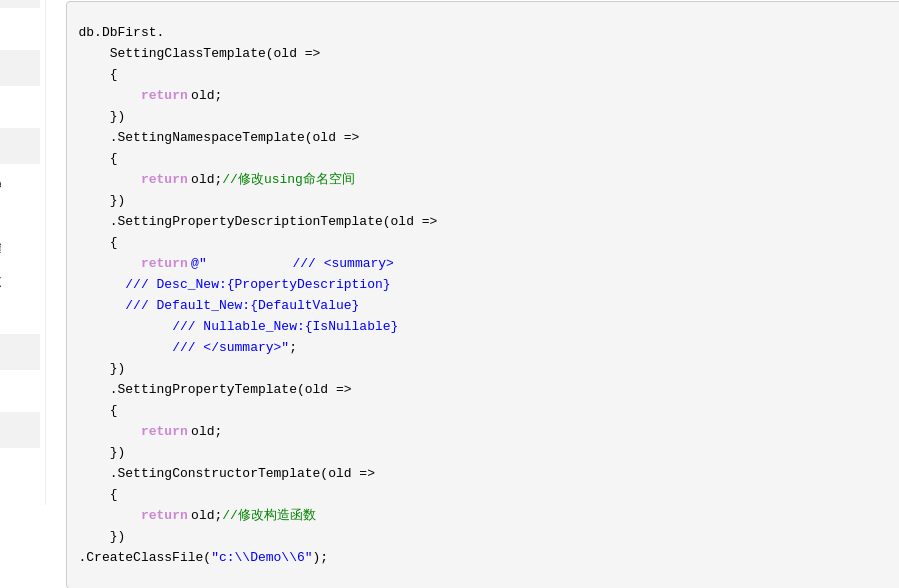Screen dimensions: 899x588
Task: Click the CreateClassFile call at the bottom
Action: click(x=142, y=557)
